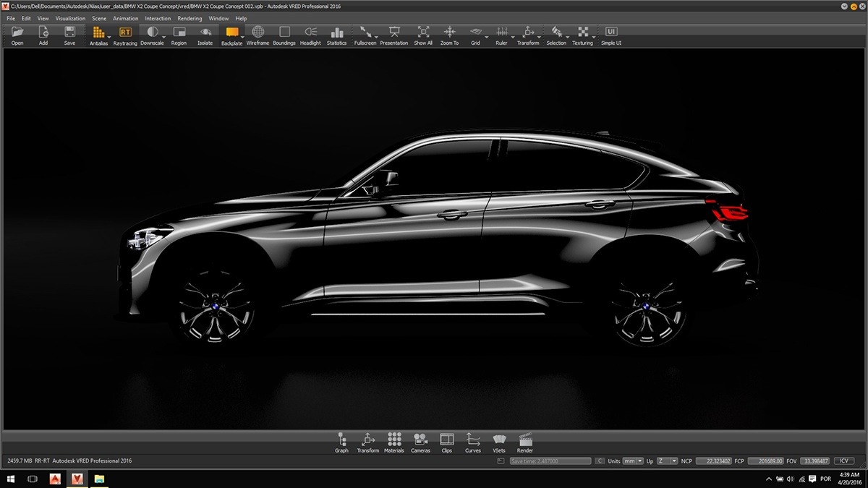Viewport: 868px width, 488px height.
Task: Open the Rendering menu
Action: 190,18
